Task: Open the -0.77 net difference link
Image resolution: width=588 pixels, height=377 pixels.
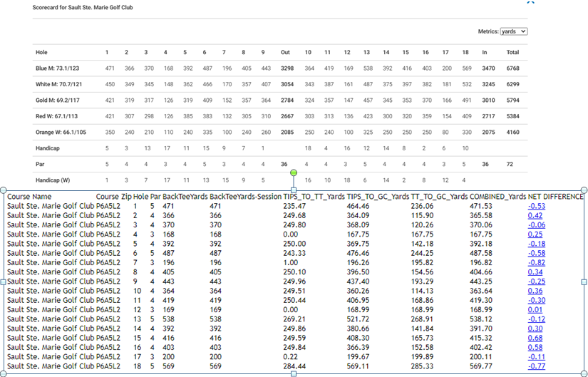Action: point(536,366)
